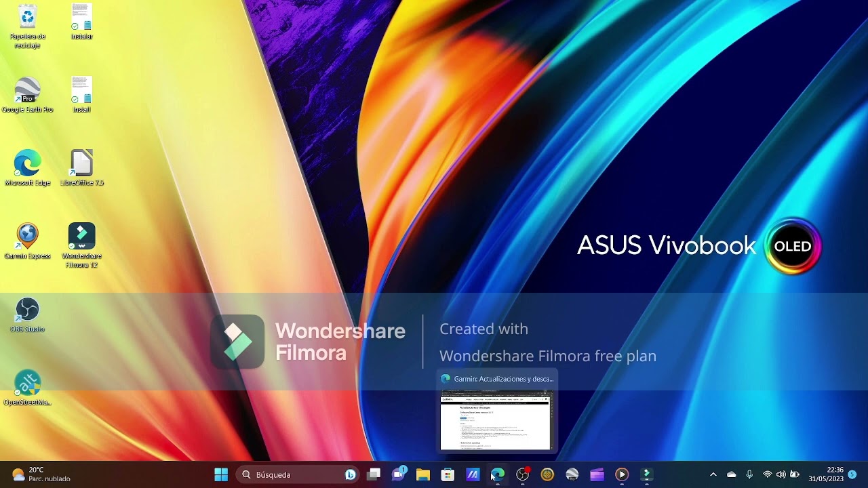Image resolution: width=868 pixels, height=488 pixels.
Task: Open the Wi-Fi network tray icon
Action: pos(768,474)
